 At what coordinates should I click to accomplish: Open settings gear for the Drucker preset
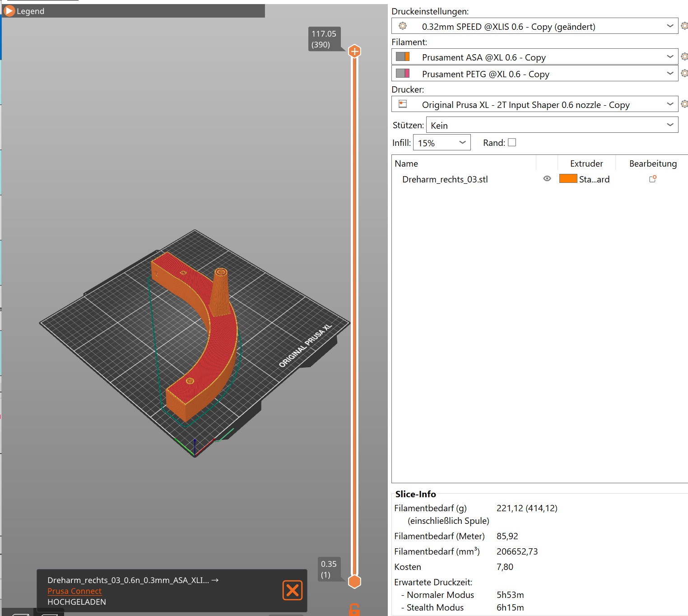point(684,104)
